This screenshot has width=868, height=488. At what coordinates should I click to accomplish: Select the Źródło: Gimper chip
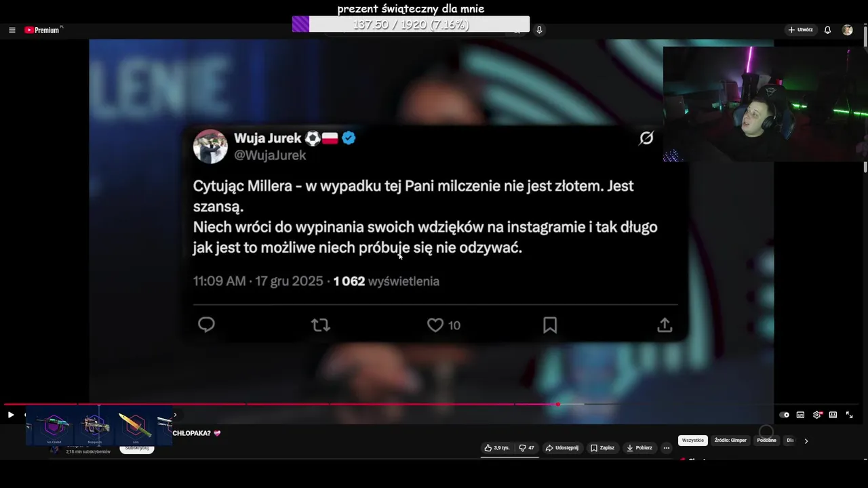(x=730, y=441)
